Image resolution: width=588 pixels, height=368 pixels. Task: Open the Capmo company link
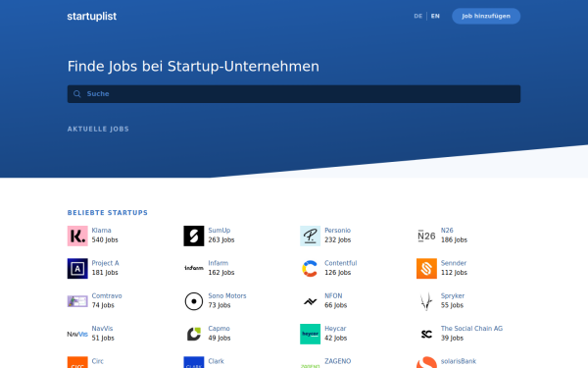pyautogui.click(x=219, y=328)
